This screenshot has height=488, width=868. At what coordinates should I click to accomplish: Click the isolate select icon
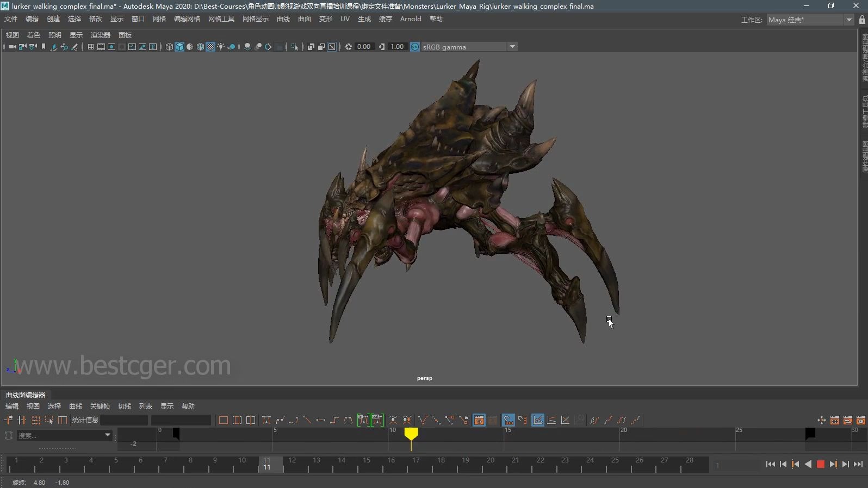click(x=295, y=47)
